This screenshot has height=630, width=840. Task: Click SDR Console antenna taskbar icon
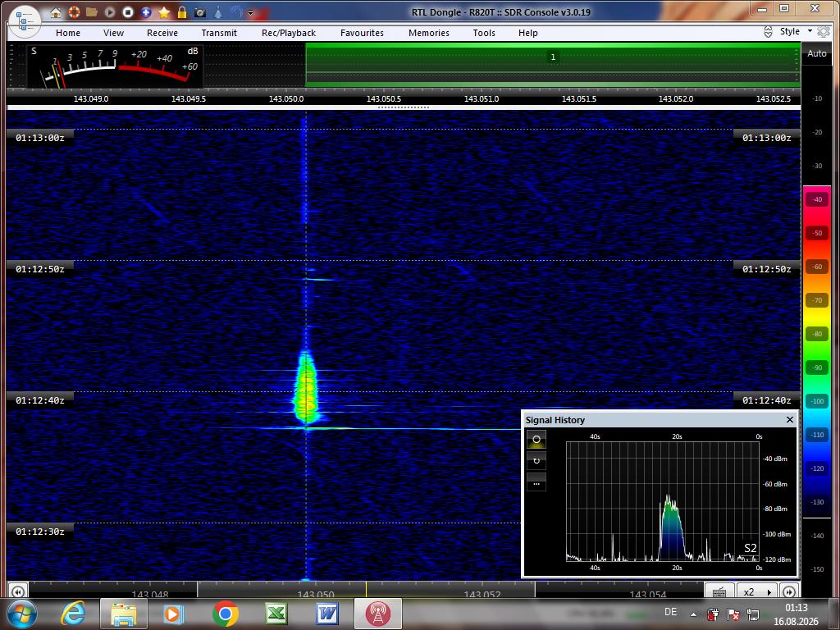[377, 614]
